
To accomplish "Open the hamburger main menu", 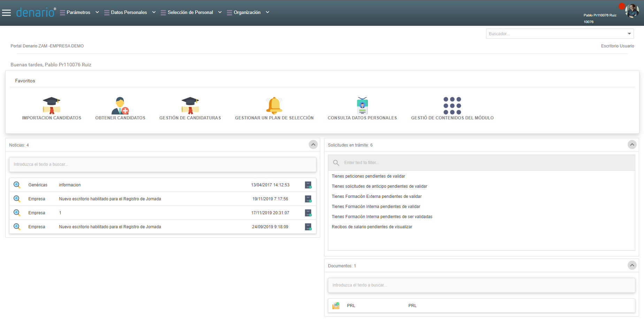I will [7, 13].
